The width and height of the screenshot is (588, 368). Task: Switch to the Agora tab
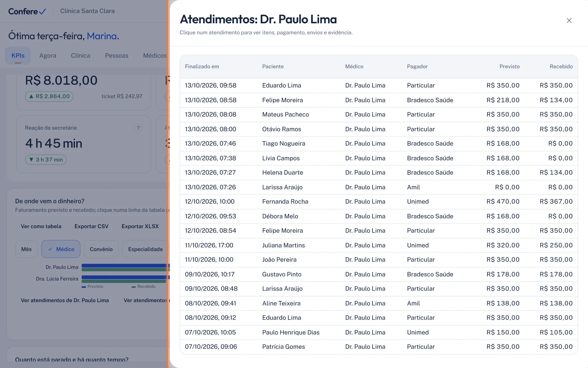[x=48, y=56]
